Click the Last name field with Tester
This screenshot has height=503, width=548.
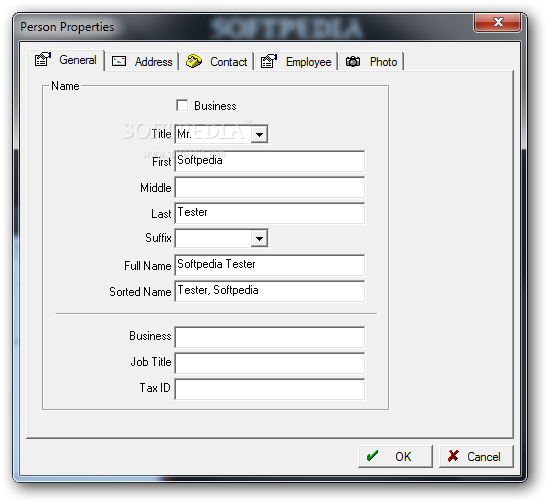coord(269,213)
